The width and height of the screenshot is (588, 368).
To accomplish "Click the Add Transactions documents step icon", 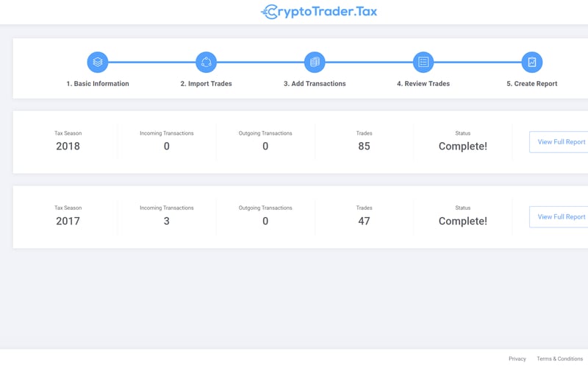I will coord(315,62).
